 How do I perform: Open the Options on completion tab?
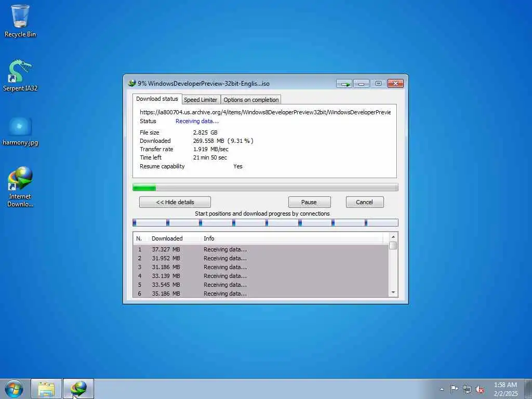251,100
